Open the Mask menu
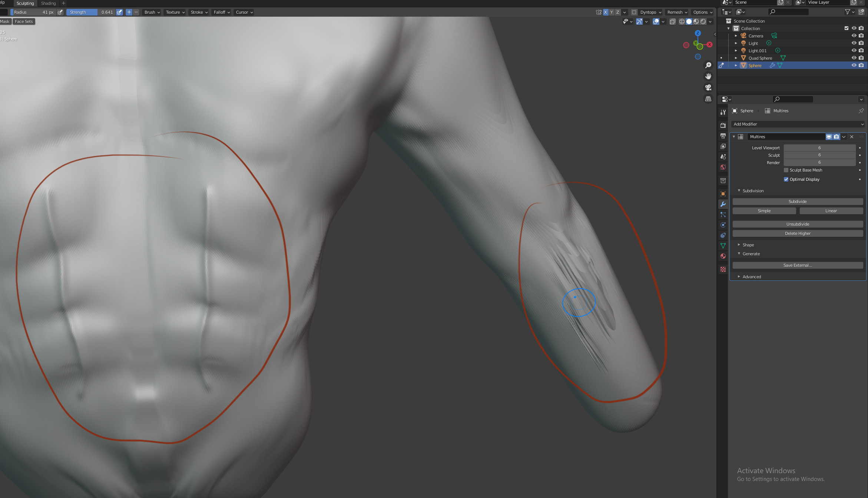 click(5, 21)
